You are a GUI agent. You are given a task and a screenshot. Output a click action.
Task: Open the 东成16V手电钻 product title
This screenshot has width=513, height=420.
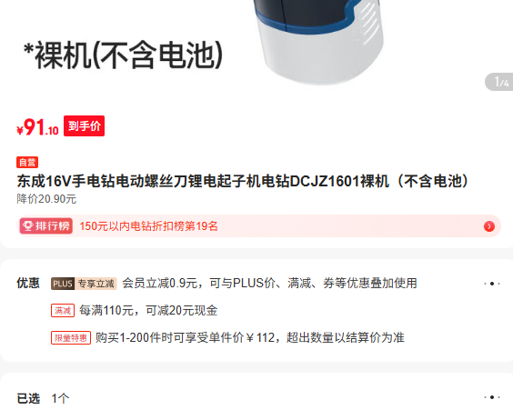[x=244, y=181]
